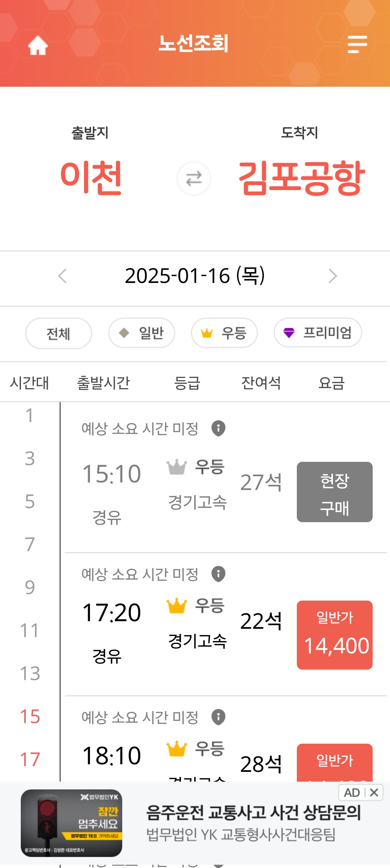This screenshot has width=390, height=868.
Task: Tap info icon next to the 18:10 departure
Action: 218,717
